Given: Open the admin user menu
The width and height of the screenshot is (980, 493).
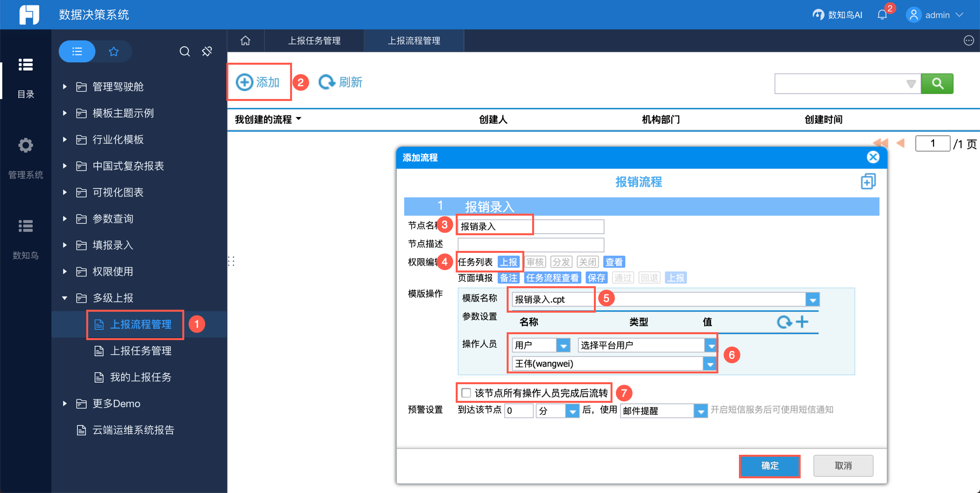Looking at the screenshot, I should pyautogui.click(x=935, y=15).
